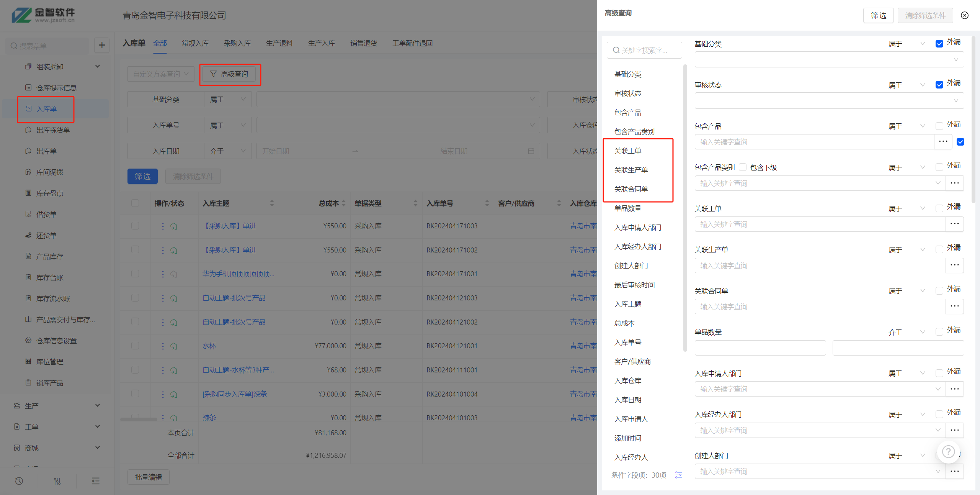The height and width of the screenshot is (495, 980).
Task: Open the history icon at sidebar bottom
Action: 19,481
